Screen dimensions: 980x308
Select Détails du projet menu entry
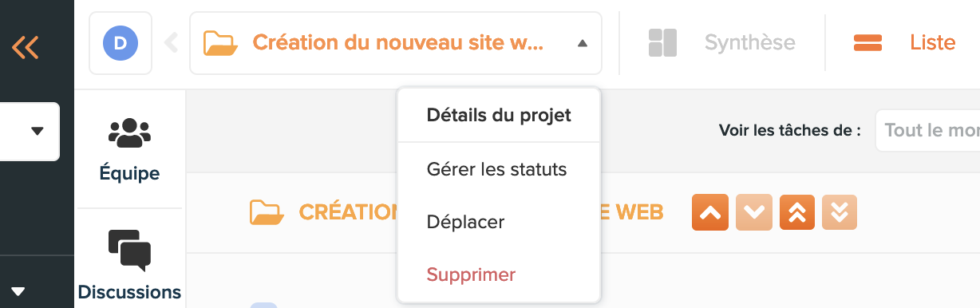pos(499,115)
